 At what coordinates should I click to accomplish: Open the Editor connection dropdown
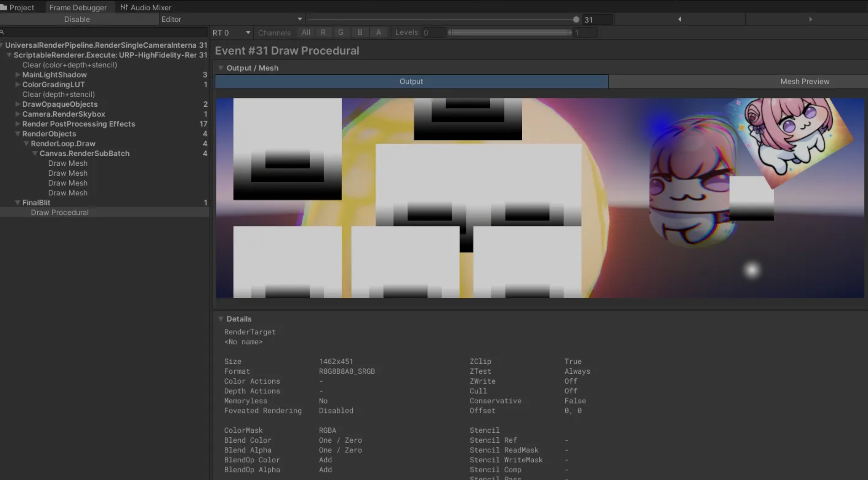tap(231, 19)
